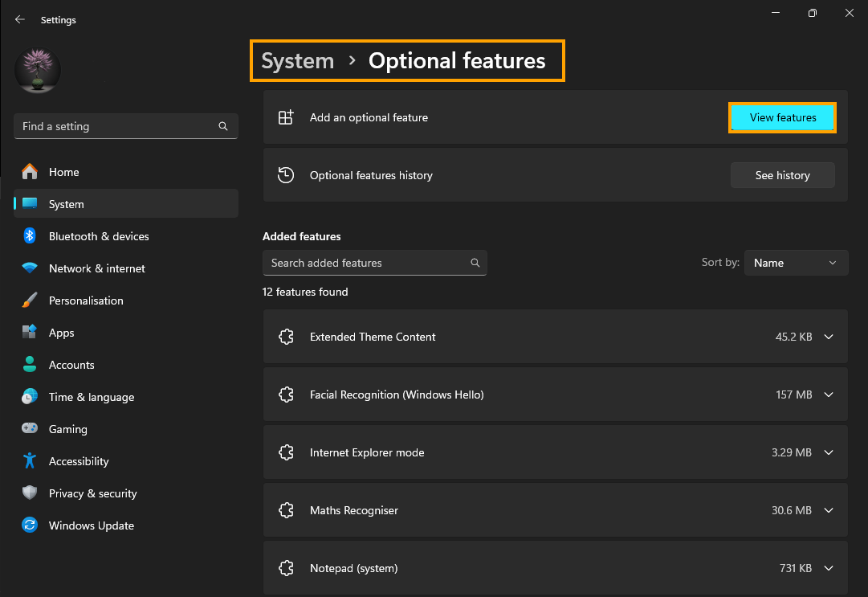Open Accessibility settings
Viewport: 868px width, 597px height.
click(125, 460)
